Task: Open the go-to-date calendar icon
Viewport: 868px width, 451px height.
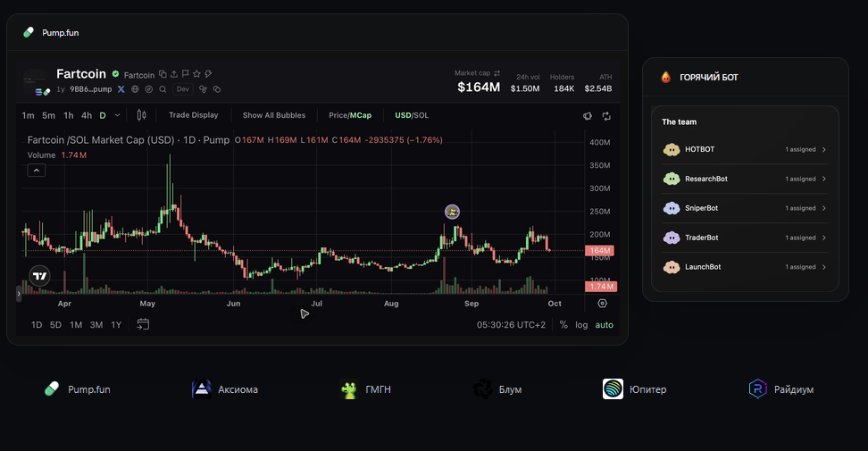Action: [143, 324]
